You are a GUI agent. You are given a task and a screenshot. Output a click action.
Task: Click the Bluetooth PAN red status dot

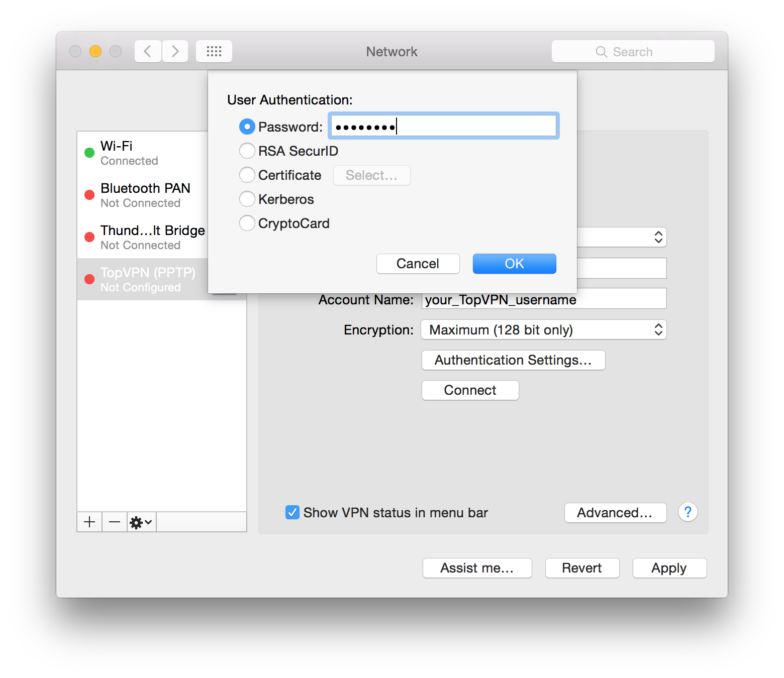tap(89, 195)
